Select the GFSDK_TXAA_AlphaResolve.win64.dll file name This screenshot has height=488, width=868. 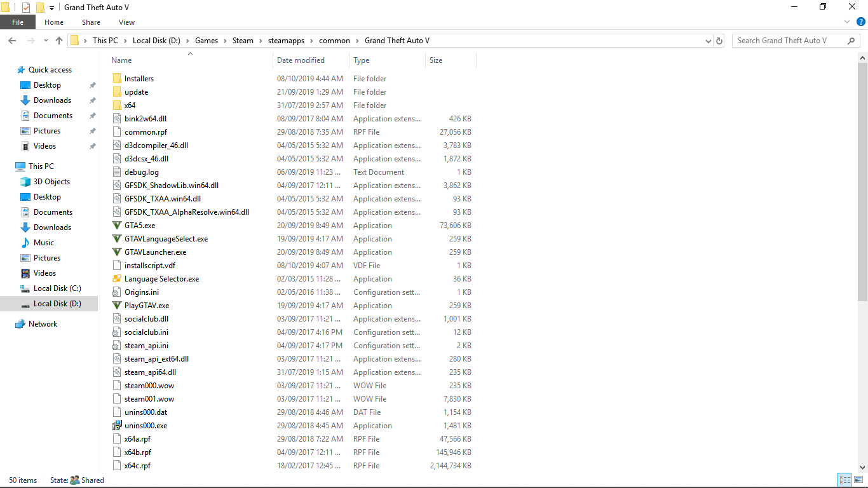[187, 212]
